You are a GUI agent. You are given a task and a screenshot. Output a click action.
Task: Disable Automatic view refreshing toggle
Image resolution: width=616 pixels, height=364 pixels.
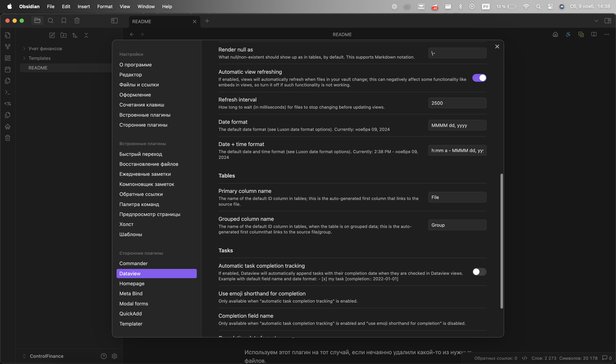(x=479, y=78)
